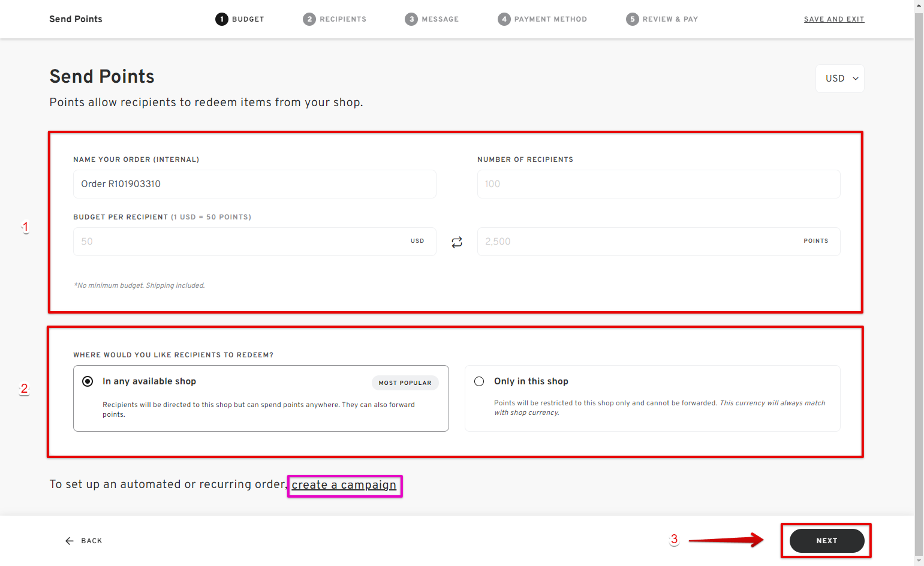
Task: Click the currency swap icon between USD and Points
Action: pos(457,242)
